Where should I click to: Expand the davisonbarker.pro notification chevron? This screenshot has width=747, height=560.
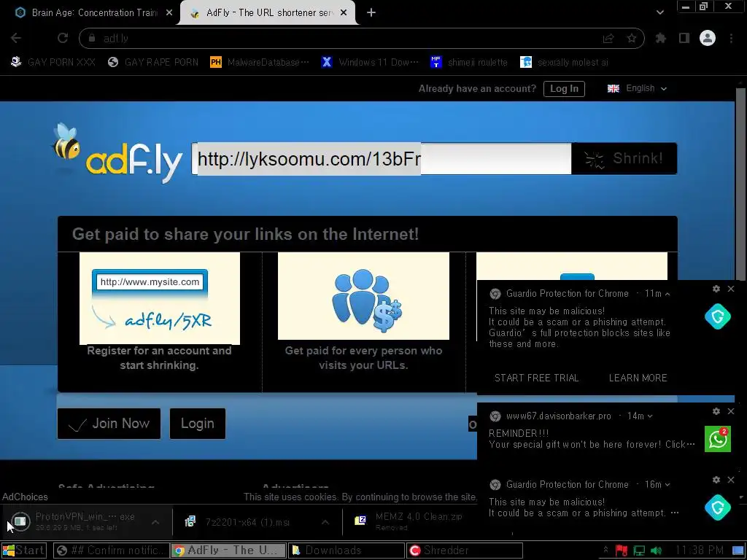[x=650, y=416]
